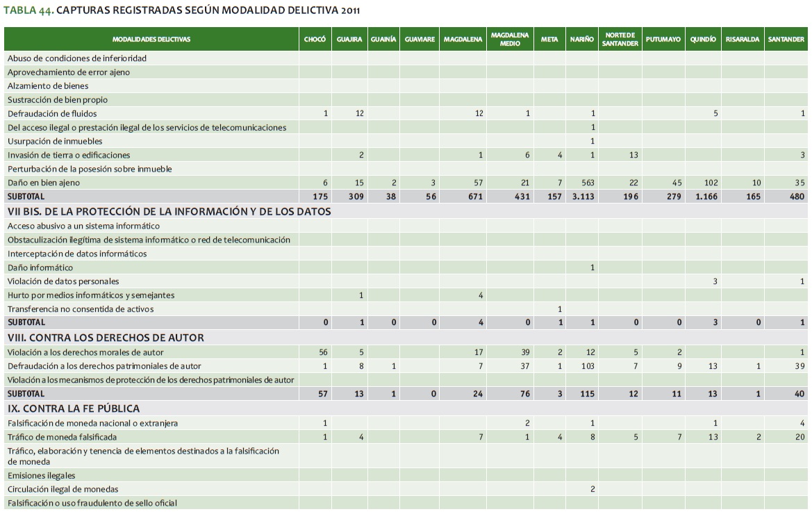
Task: Click the MAGDALENA MEDIO column header
Action: 509,39
